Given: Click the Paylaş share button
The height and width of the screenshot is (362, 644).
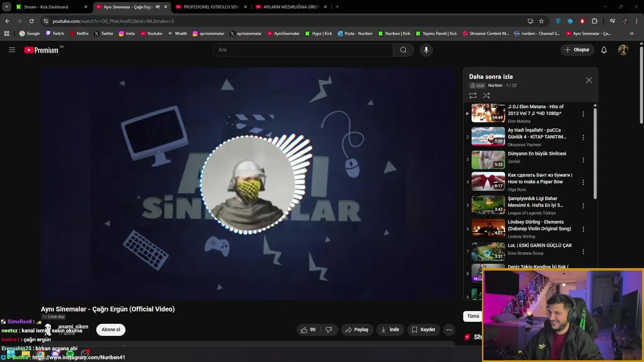Looking at the screenshot, I should (x=357, y=330).
